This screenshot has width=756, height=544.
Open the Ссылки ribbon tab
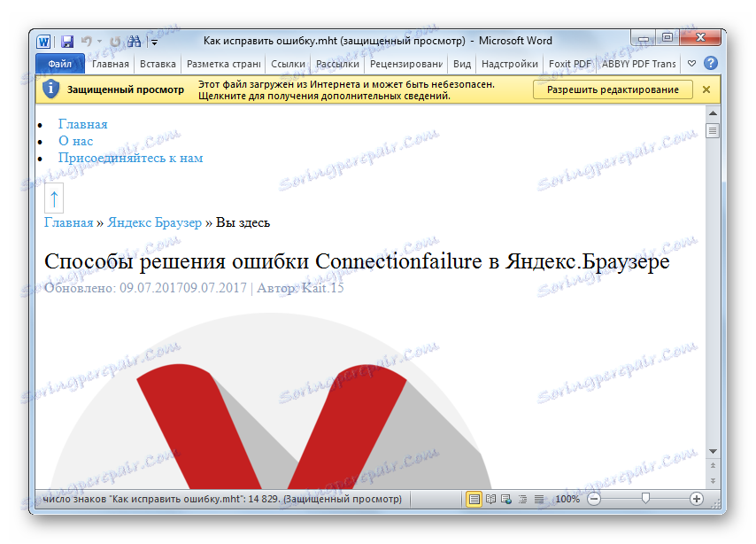tap(288, 64)
